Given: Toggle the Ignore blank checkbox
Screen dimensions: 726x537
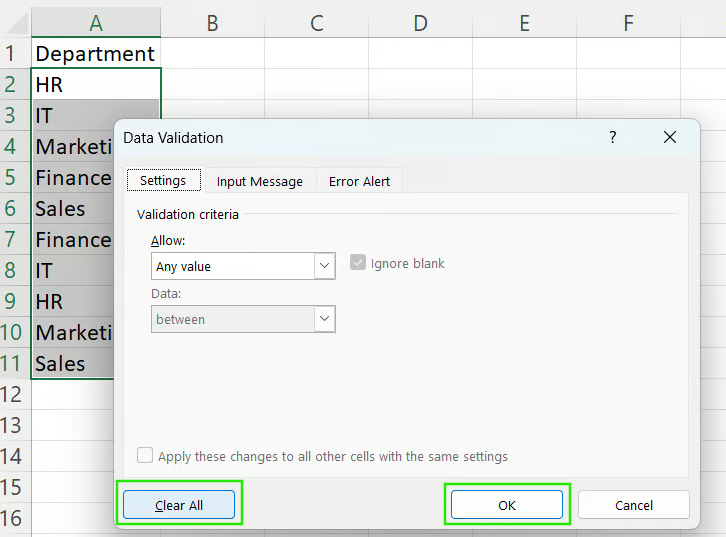Looking at the screenshot, I should pos(357,263).
